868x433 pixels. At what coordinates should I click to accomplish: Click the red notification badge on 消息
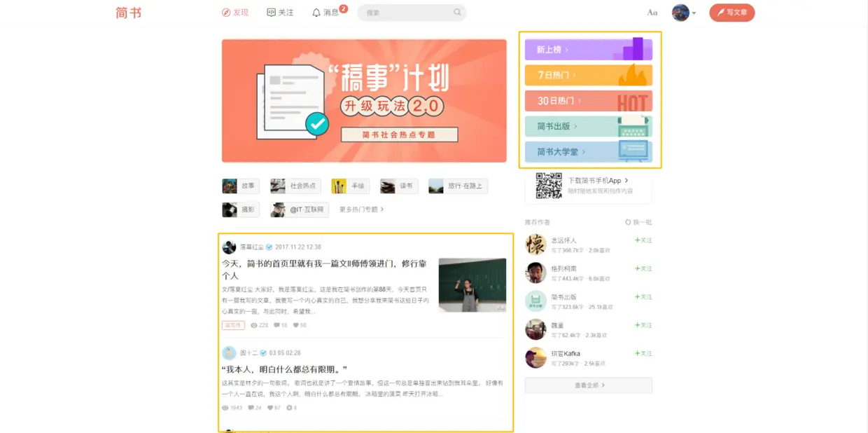click(x=344, y=9)
